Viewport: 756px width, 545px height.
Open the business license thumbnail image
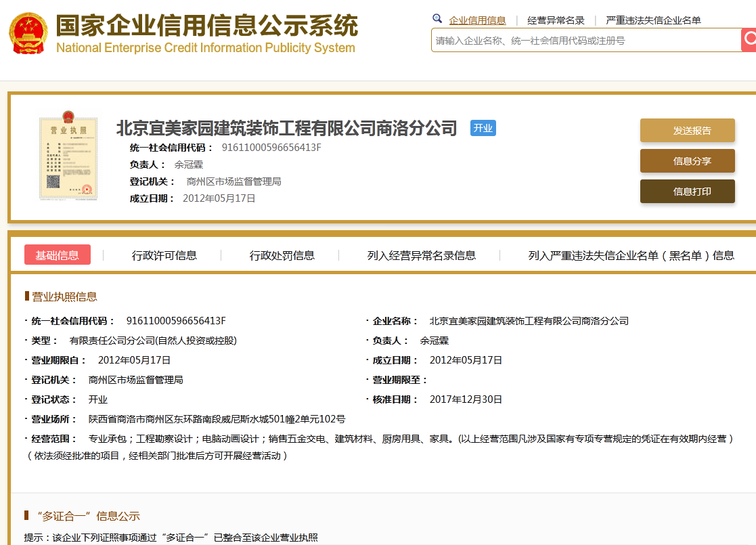coord(68,155)
